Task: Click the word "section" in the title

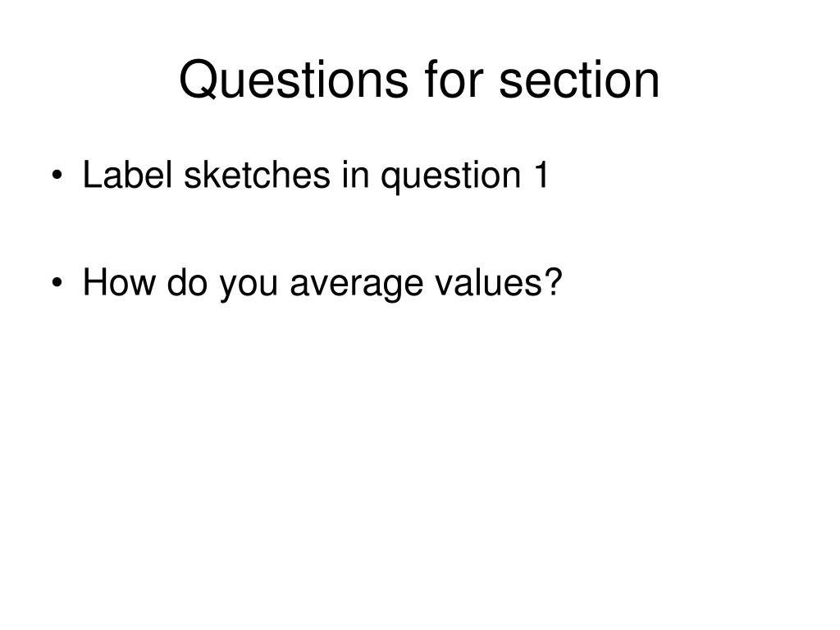Action: click(579, 80)
